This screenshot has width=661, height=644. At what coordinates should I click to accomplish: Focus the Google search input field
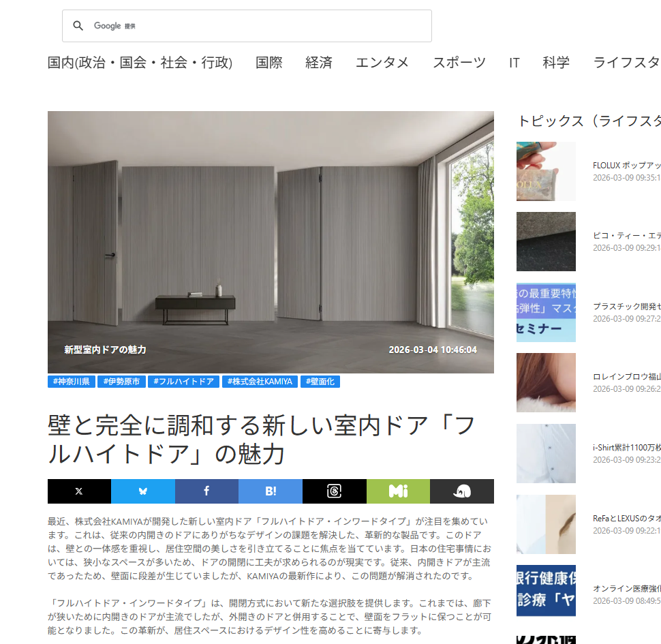273,26
